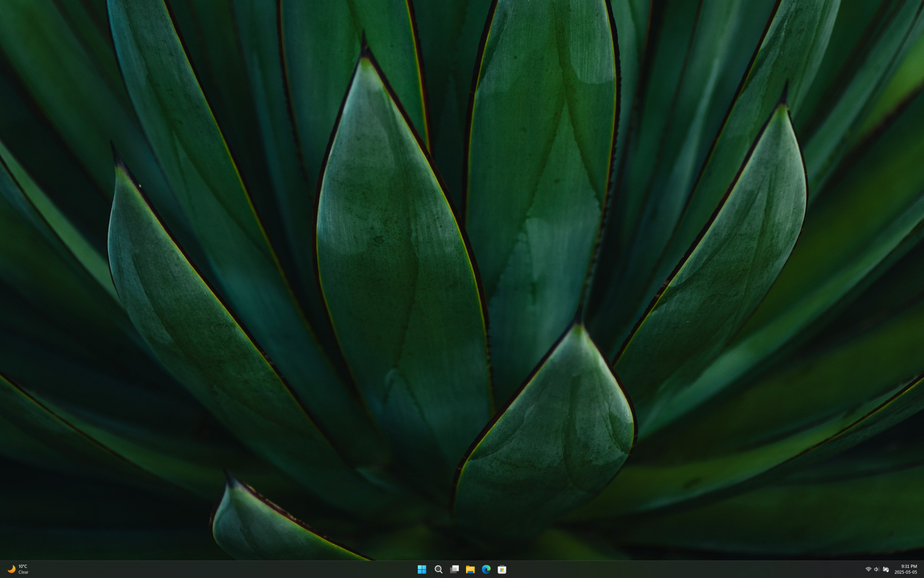
Task: Open taskbar Search magnifier
Action: point(438,569)
